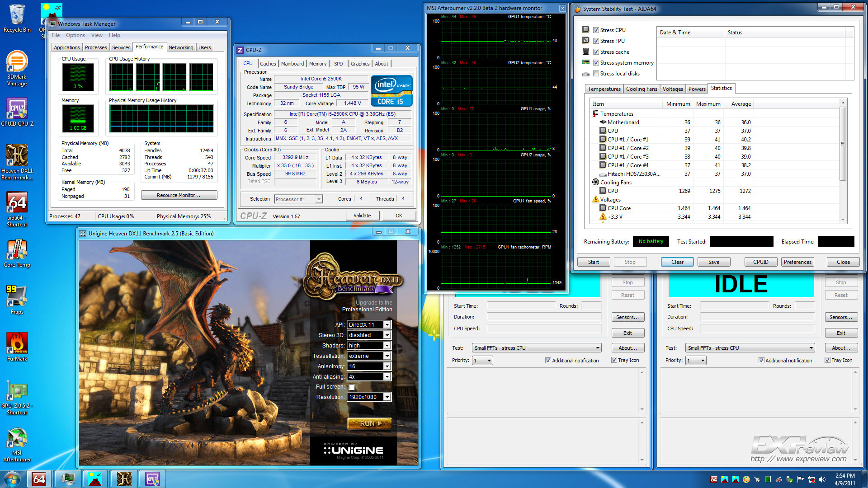Image resolution: width=868 pixels, height=488 pixels.
Task: Launch the MSI Afterburner desktop icon
Action: point(17,445)
